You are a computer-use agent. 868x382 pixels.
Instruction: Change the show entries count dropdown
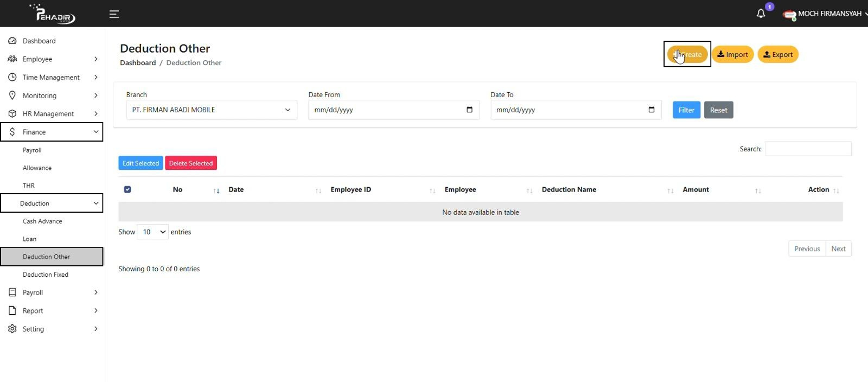(x=152, y=232)
